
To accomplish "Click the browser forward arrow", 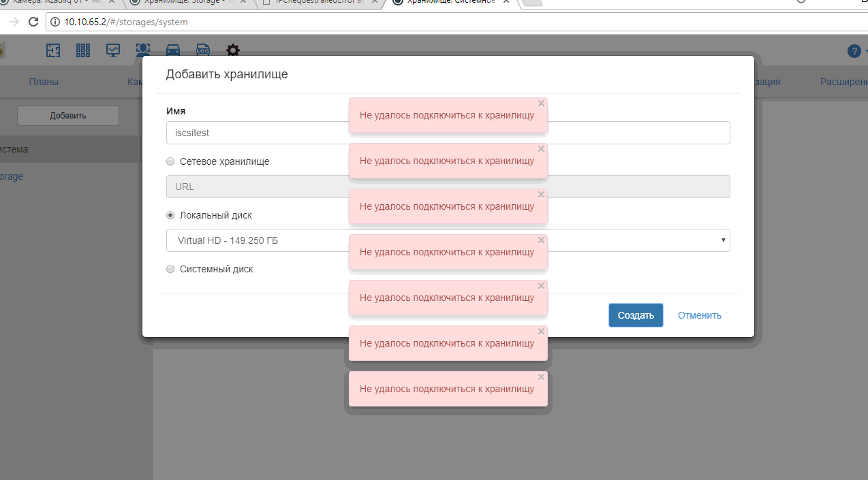I will (14, 22).
